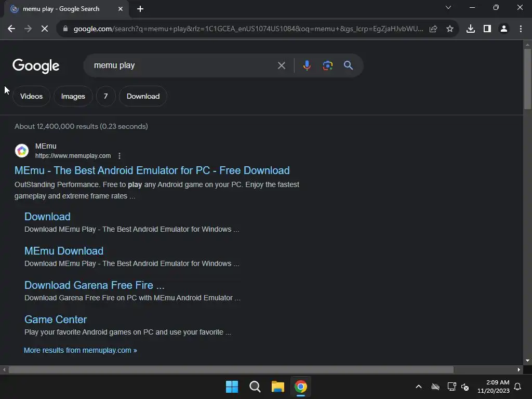Search by voice with the microphone
Viewport: 532px width, 399px height.
pyautogui.click(x=307, y=65)
